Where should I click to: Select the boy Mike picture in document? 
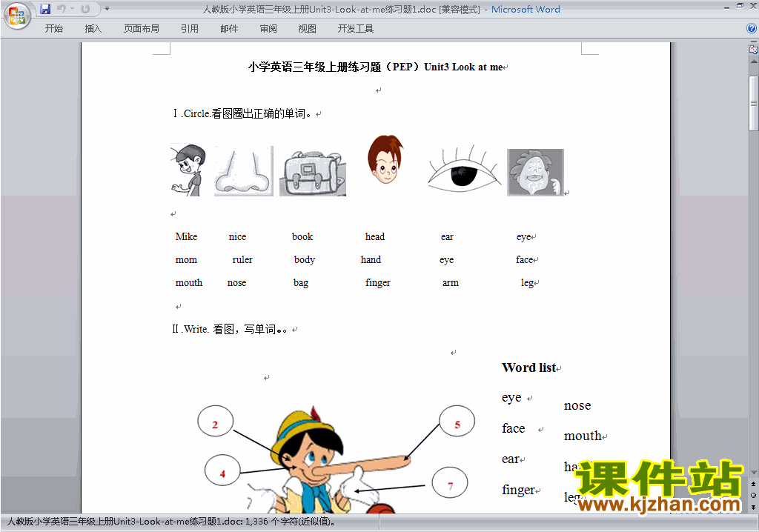pyautogui.click(x=188, y=170)
